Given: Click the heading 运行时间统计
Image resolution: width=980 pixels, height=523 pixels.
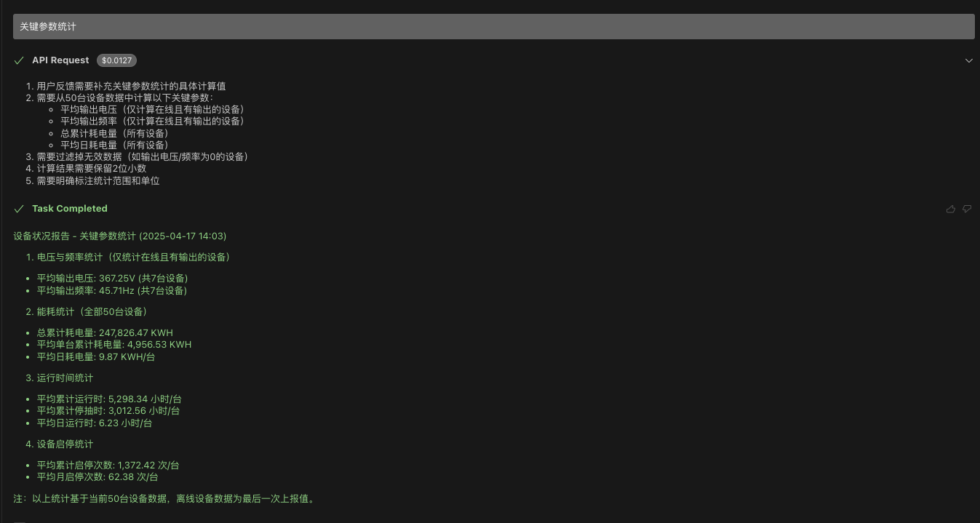Looking at the screenshot, I should click(x=65, y=378).
